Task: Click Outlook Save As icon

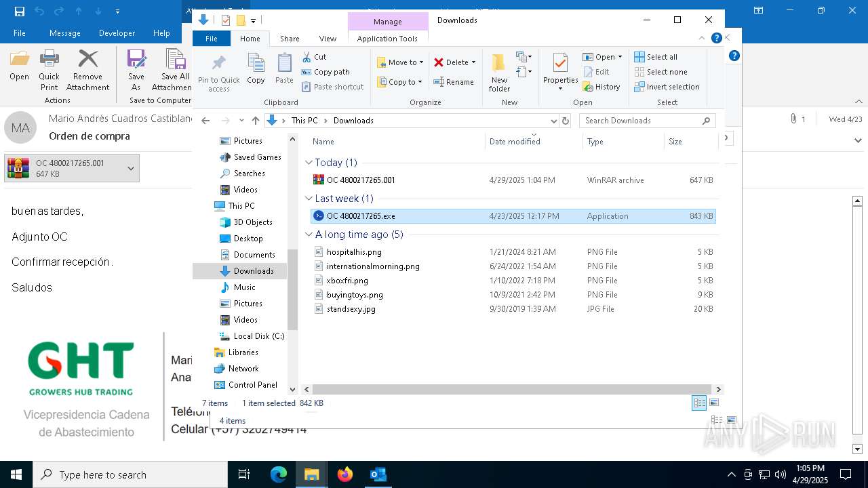Action: (136, 59)
